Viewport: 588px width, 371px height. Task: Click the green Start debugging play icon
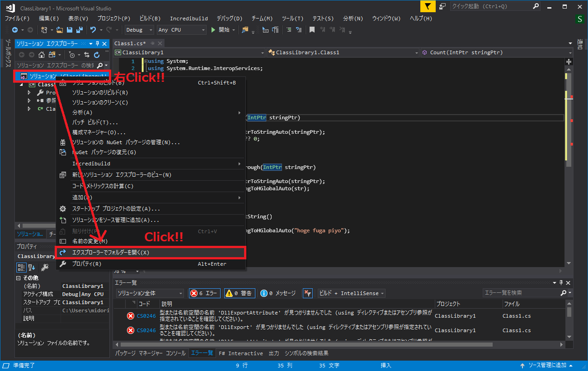[213, 30]
